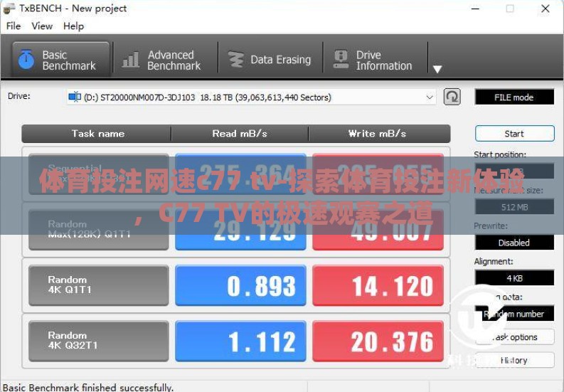This screenshot has height=392, width=564.
Task: Select the Random 4K Q32T1 task
Action: click(x=99, y=341)
